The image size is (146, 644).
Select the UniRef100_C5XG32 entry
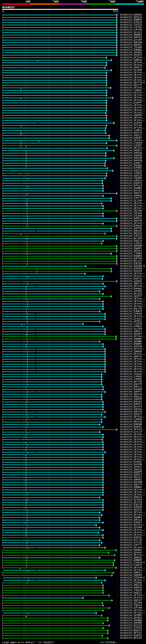click(x=131, y=25)
